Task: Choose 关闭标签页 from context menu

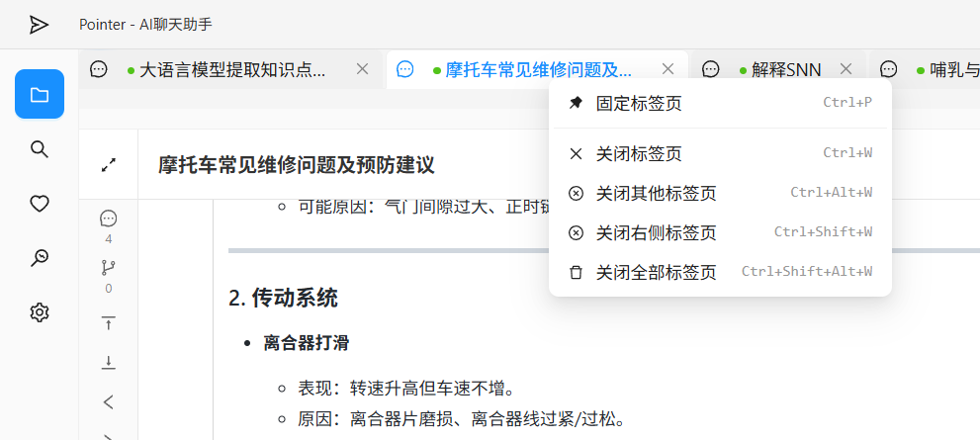Action: click(639, 153)
